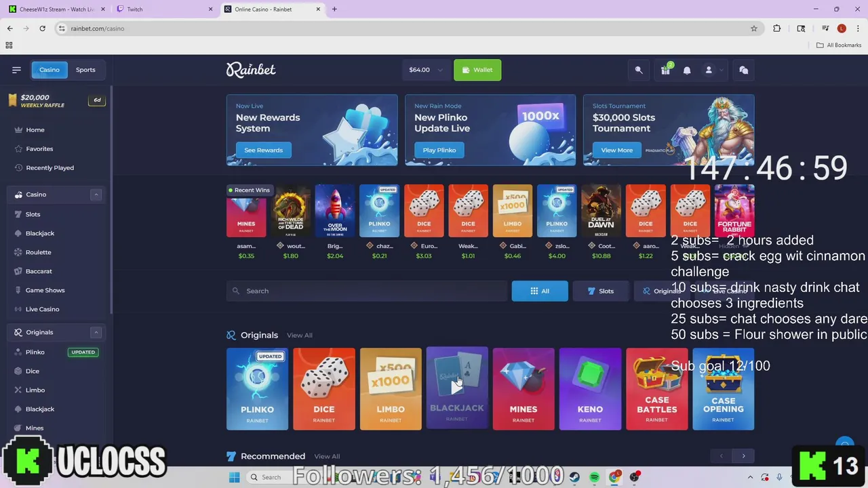Open Limbo in sidebar Originals list
This screenshot has height=488, width=868.
35,390
